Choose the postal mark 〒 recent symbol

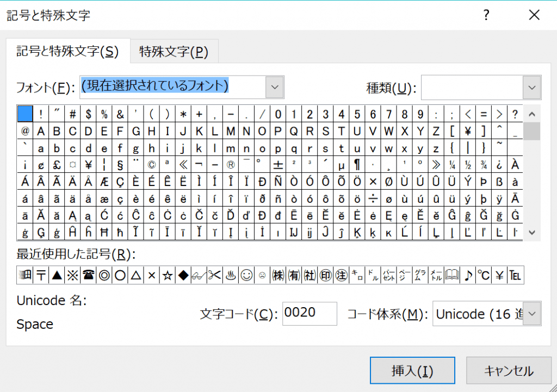pyautogui.click(x=41, y=276)
